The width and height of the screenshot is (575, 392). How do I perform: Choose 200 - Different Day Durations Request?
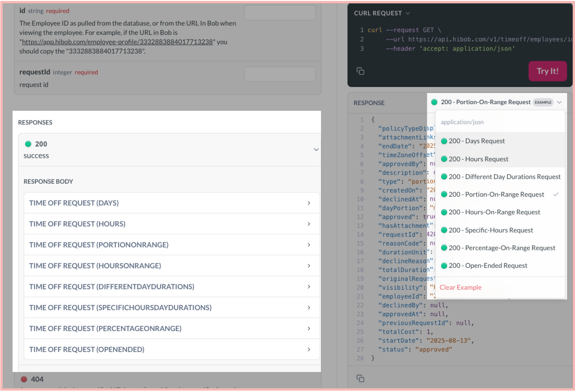tap(500, 176)
